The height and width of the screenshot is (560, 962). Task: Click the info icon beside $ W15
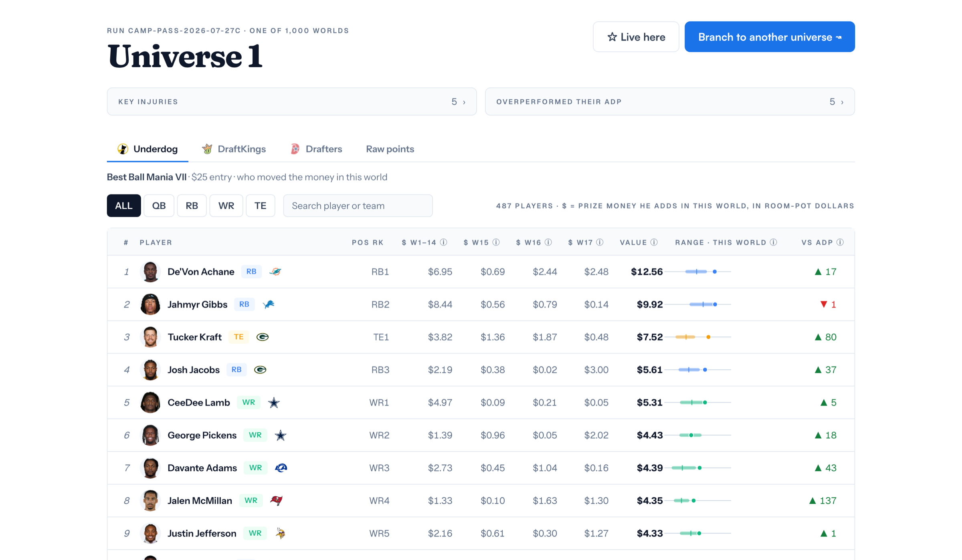(x=496, y=242)
